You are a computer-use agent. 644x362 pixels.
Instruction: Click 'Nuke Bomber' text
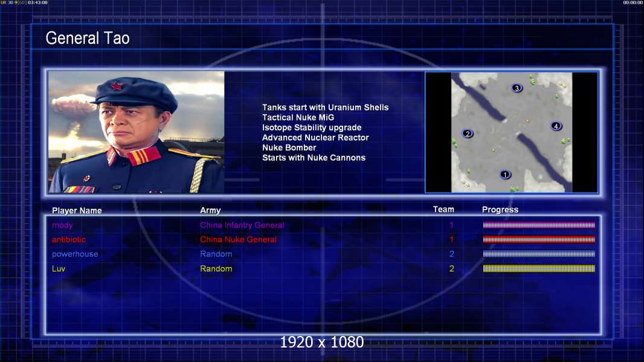pos(289,148)
